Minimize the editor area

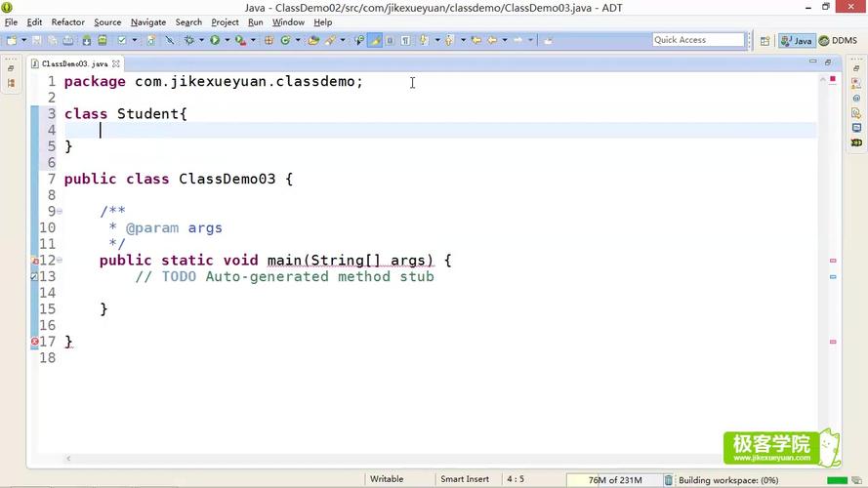[x=812, y=61]
